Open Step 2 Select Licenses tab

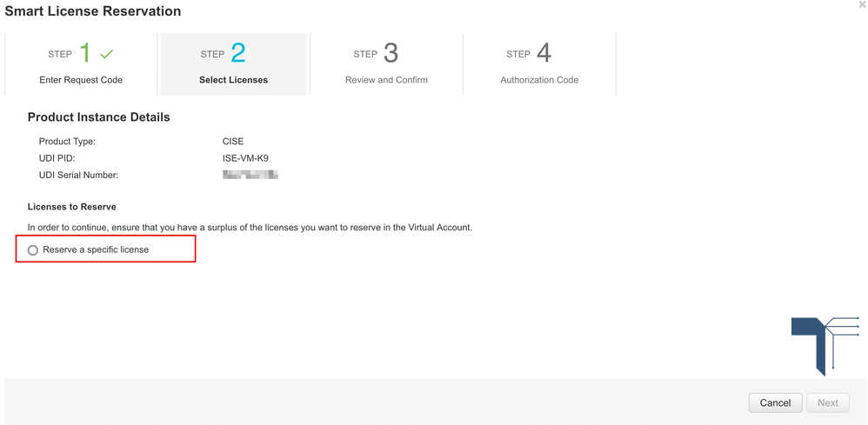[x=234, y=64]
